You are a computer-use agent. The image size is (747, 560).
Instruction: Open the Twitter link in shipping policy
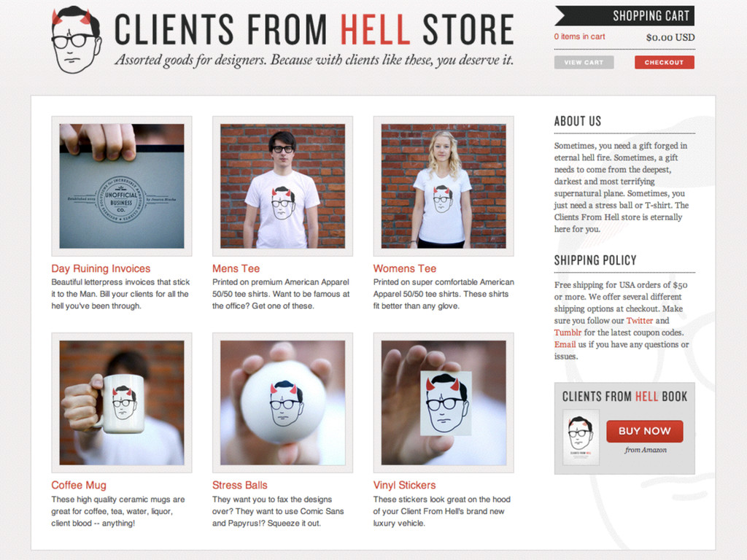pos(639,321)
